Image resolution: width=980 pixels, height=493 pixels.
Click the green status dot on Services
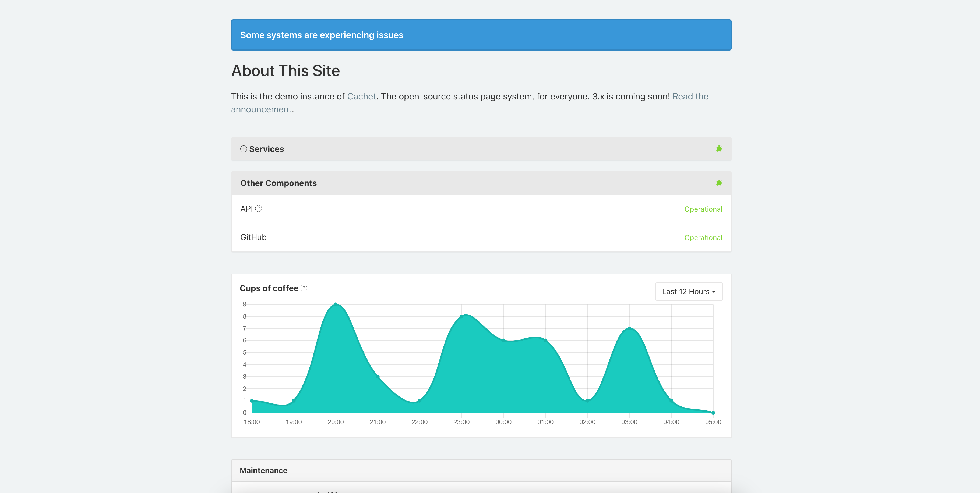[719, 149]
